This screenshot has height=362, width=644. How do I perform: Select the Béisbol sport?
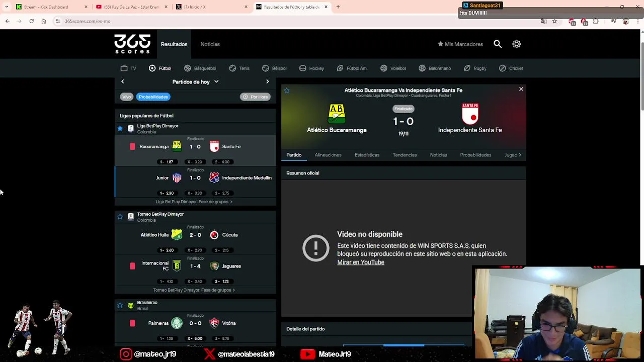point(274,68)
